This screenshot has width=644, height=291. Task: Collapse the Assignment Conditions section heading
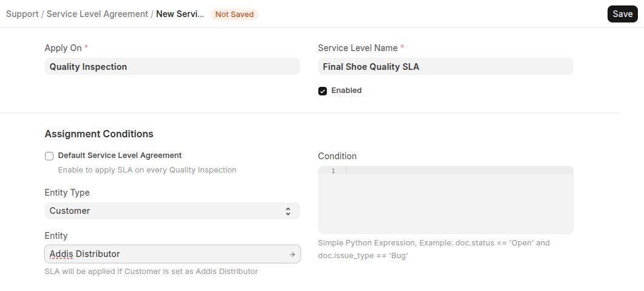99,134
